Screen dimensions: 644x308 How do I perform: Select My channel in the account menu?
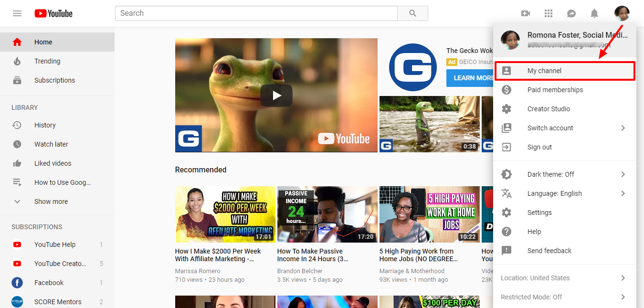coord(565,71)
